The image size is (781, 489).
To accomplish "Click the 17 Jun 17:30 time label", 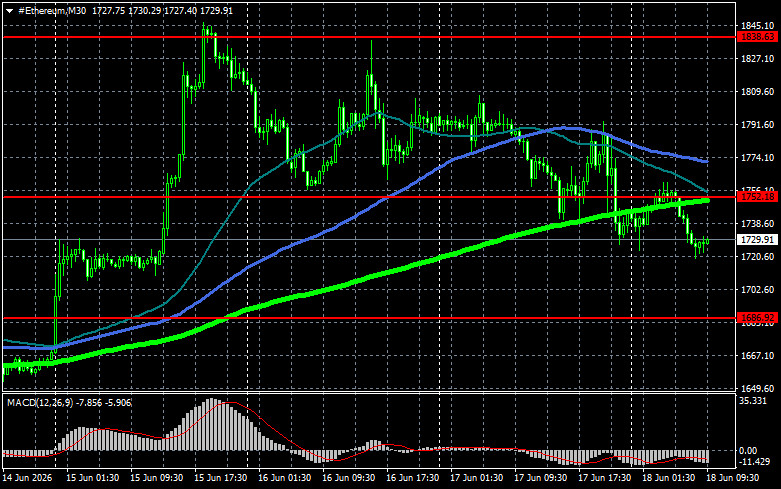I will [x=605, y=478].
